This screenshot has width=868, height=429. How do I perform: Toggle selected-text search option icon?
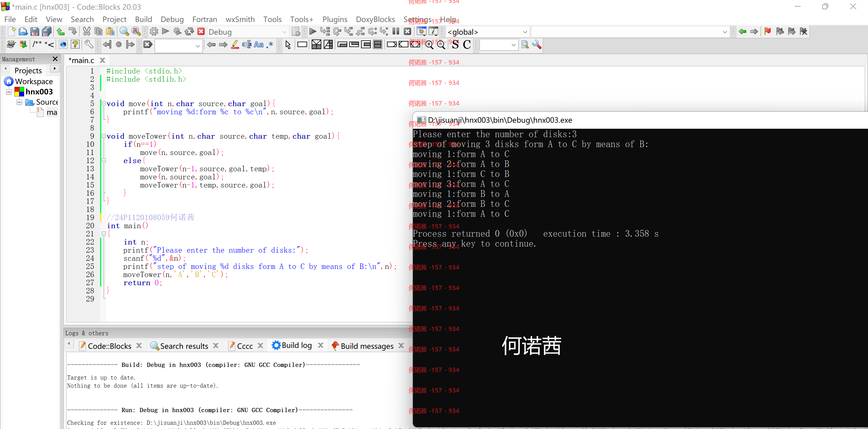(247, 45)
